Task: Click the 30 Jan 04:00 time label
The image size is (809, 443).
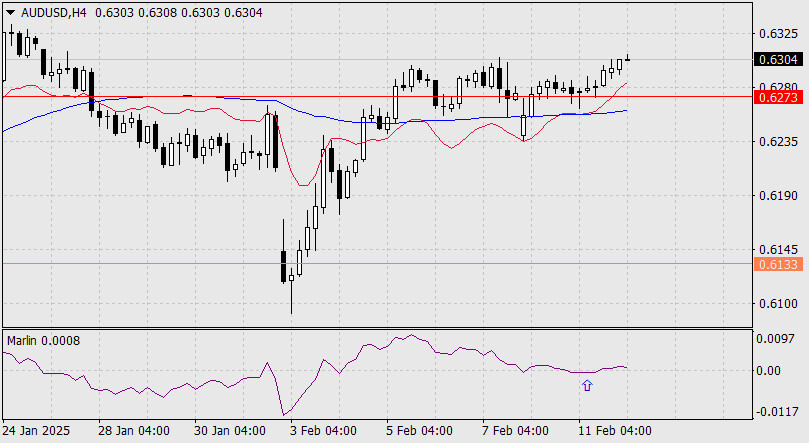Action: coord(230,431)
